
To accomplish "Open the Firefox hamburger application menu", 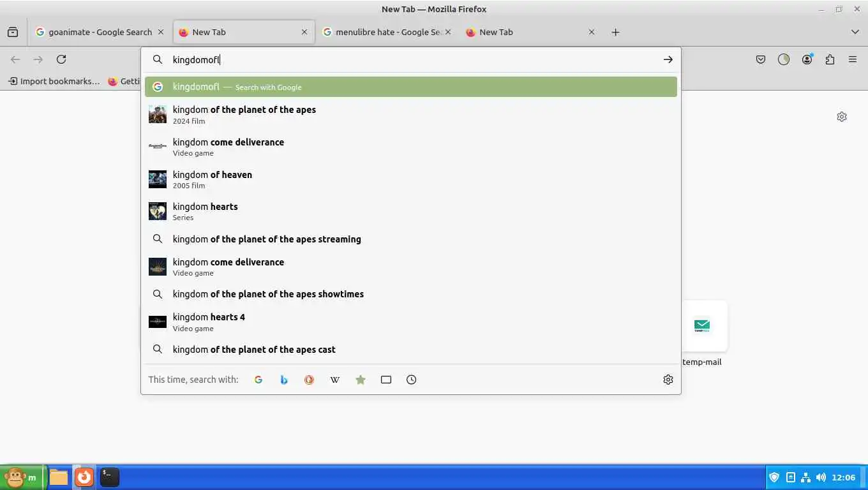I will tap(853, 59).
